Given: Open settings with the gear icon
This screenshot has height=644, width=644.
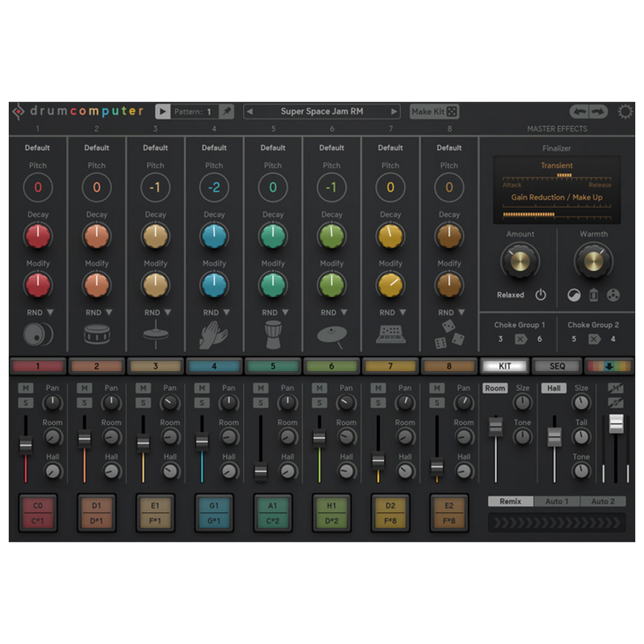Looking at the screenshot, I should [x=625, y=111].
